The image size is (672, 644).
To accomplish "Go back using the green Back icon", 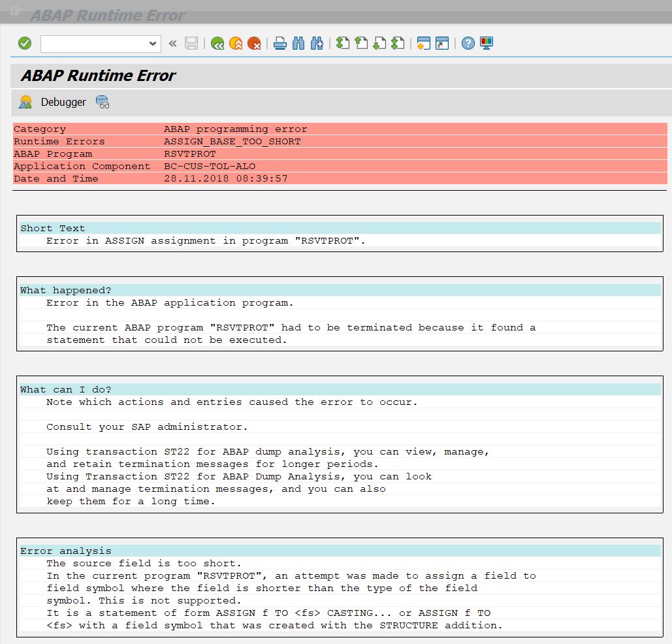I will [x=217, y=43].
